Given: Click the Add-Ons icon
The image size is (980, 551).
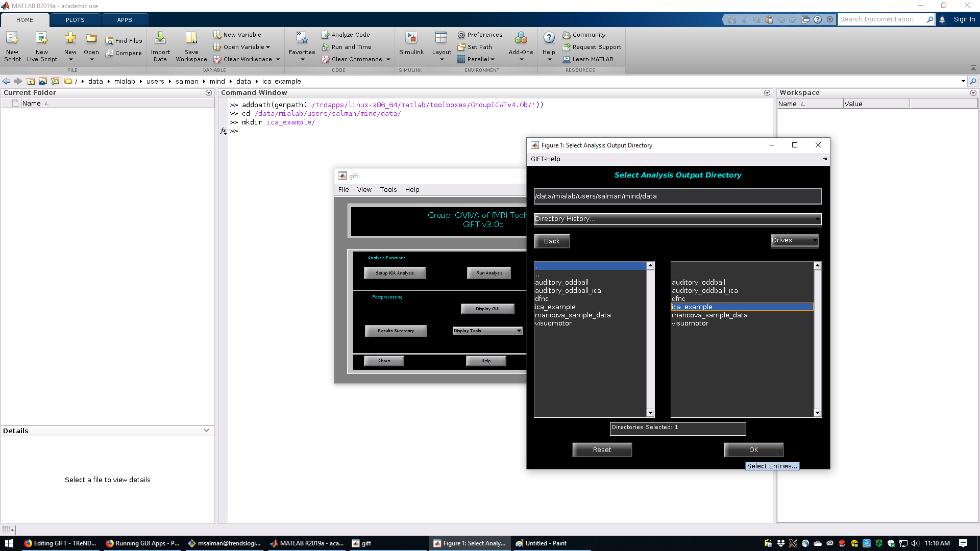Looking at the screenshot, I should pos(521,38).
